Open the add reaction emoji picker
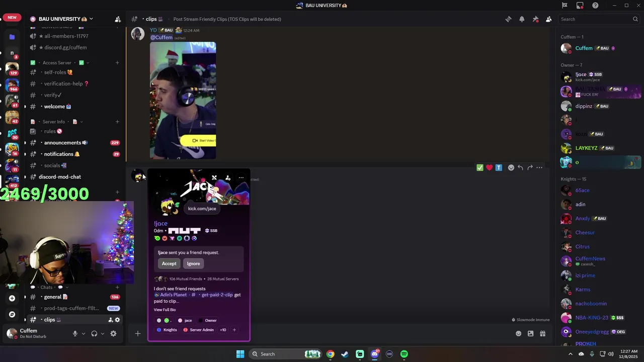 [x=511, y=167]
